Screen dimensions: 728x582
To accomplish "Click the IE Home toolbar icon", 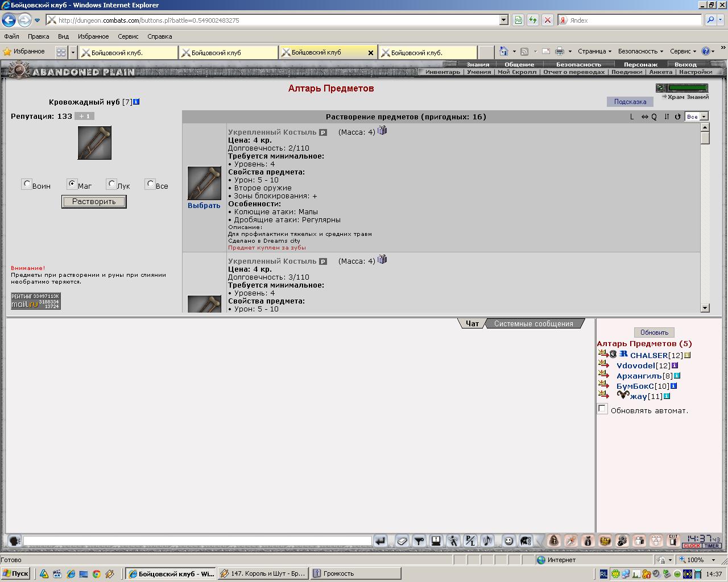I will click(504, 51).
